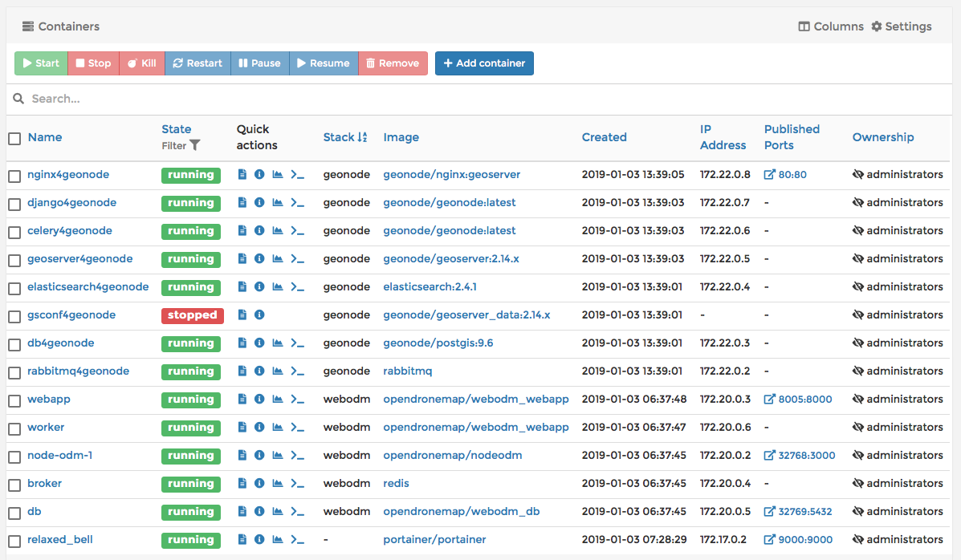This screenshot has height=560, width=961.
Task: Open inspect info icon for django4geonode
Action: (259, 203)
